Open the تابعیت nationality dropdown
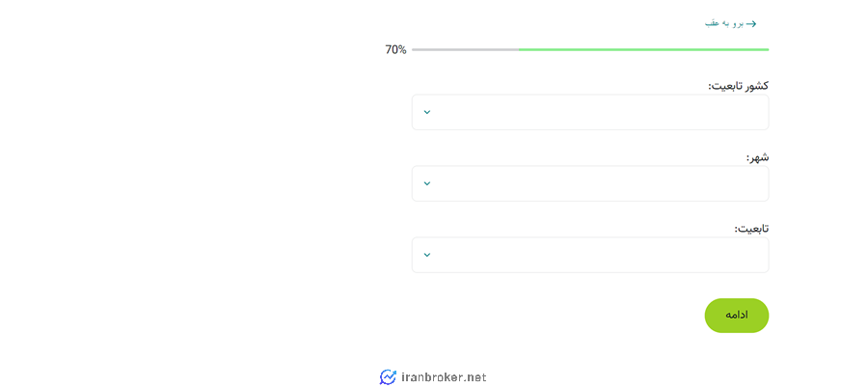The width and height of the screenshot is (868, 388). coord(590,255)
